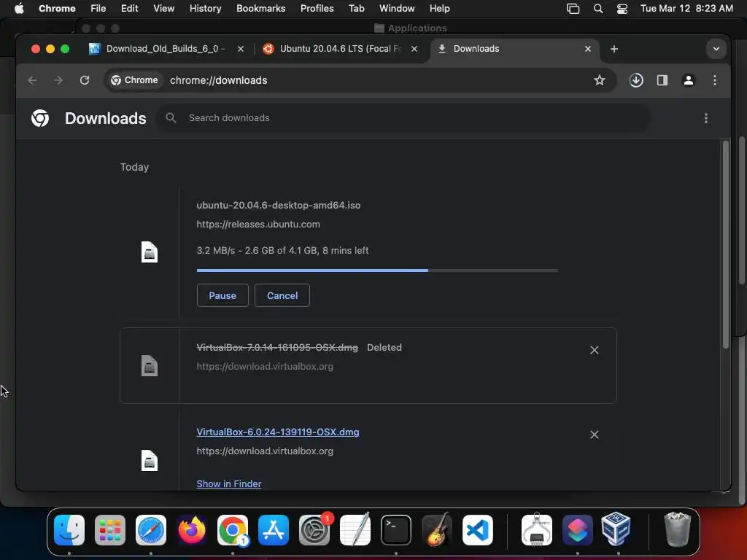Click the menu bar date and time

pyautogui.click(x=686, y=9)
